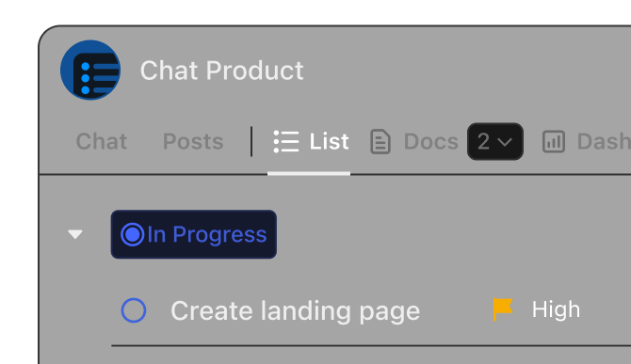Open the Docs count 2 dropdown
Screen dimensions: 631x364
495,141
